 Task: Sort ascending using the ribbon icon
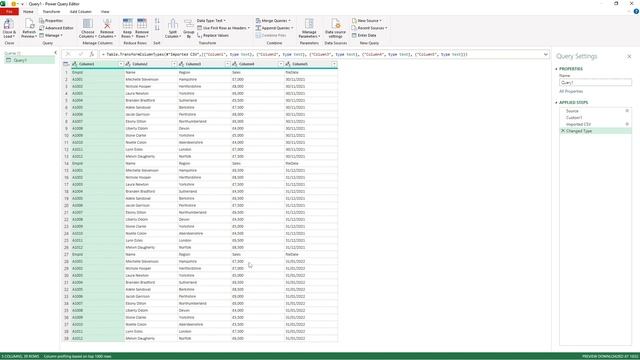(157, 20)
